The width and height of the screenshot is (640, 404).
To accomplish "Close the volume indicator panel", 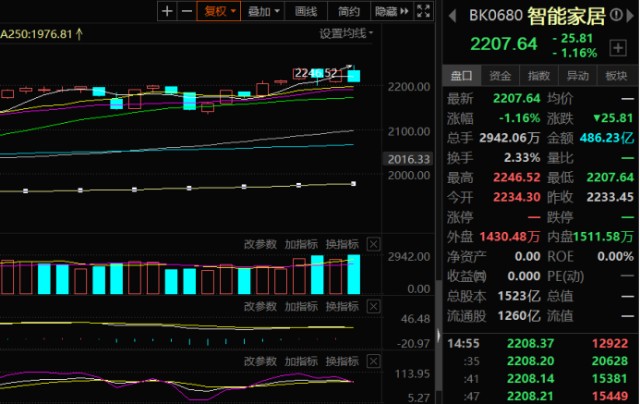I will pyautogui.click(x=374, y=244).
